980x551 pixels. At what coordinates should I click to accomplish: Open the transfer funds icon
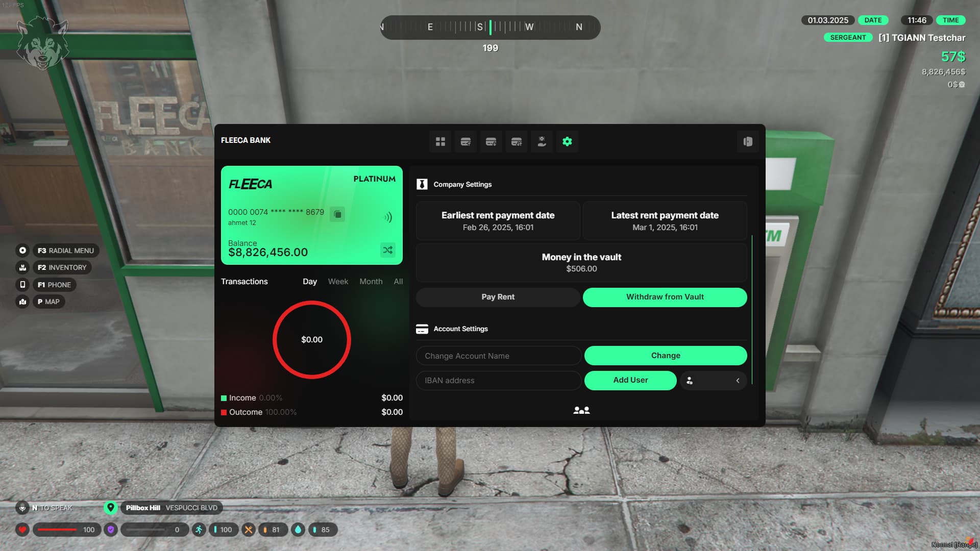point(516,142)
